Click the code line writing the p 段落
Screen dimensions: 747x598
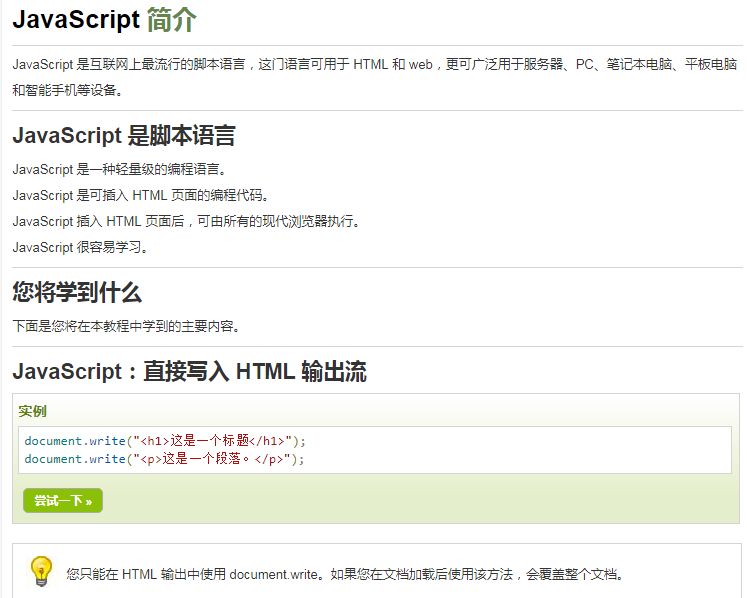point(164,459)
